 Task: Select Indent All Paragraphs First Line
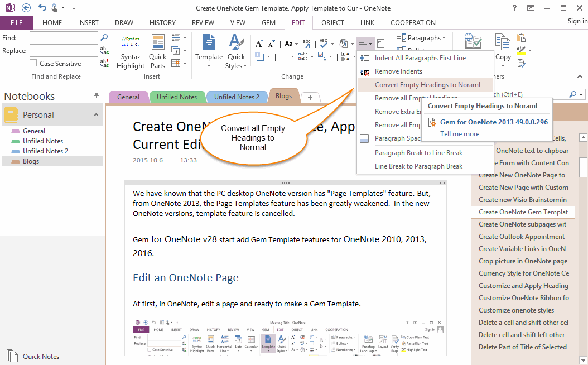click(x=425, y=58)
